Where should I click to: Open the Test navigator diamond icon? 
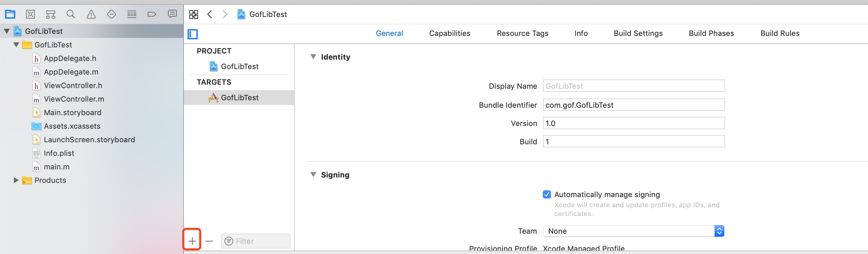112,14
